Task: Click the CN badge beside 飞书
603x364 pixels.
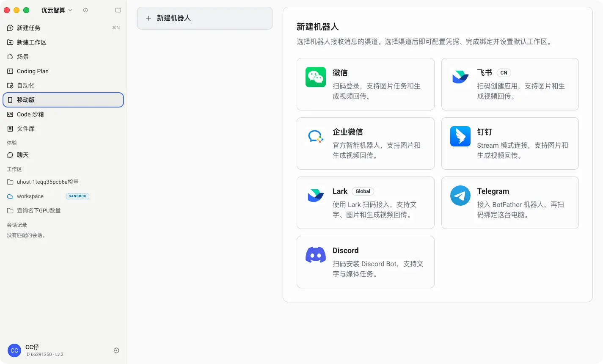Action: point(504,73)
